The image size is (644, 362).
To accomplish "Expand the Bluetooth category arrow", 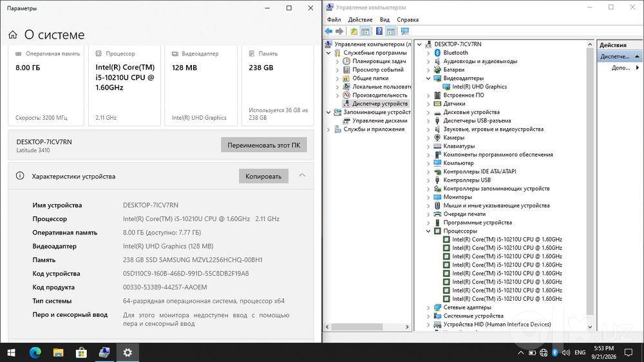I will click(428, 53).
